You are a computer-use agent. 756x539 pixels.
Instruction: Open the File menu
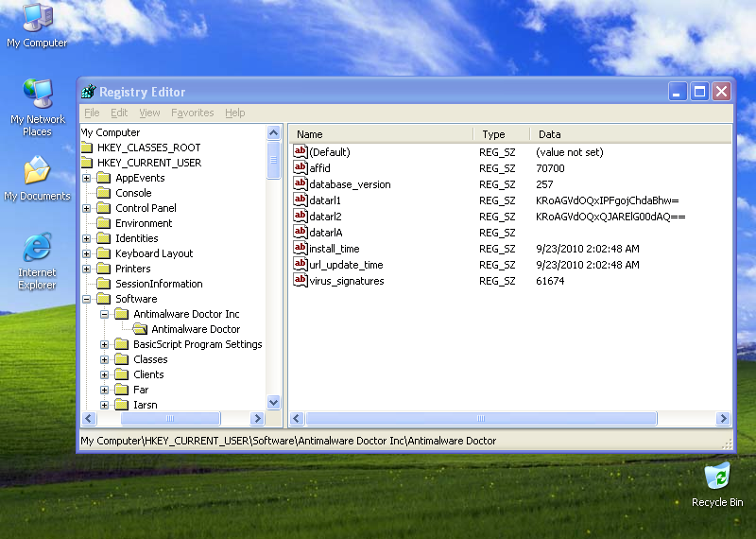pos(92,113)
